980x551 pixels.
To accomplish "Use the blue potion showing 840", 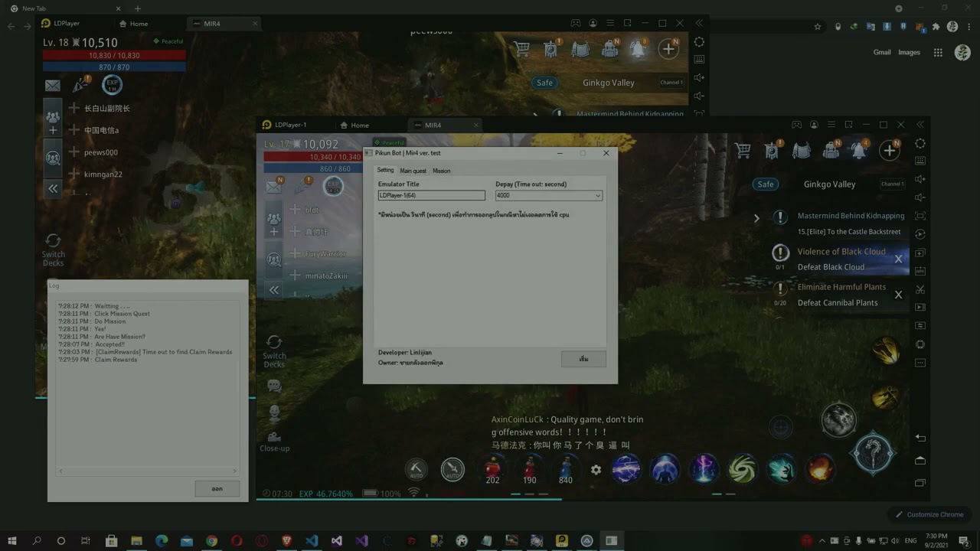I will pos(566,468).
